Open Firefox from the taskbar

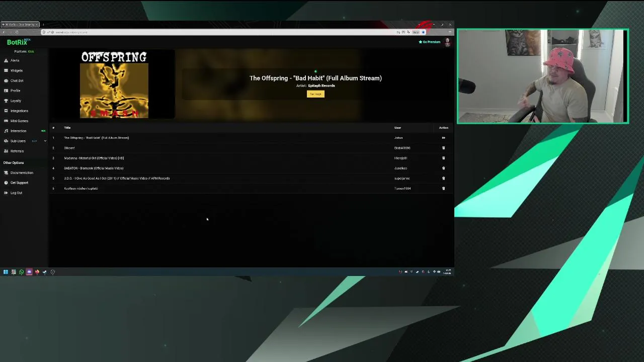tap(37, 272)
